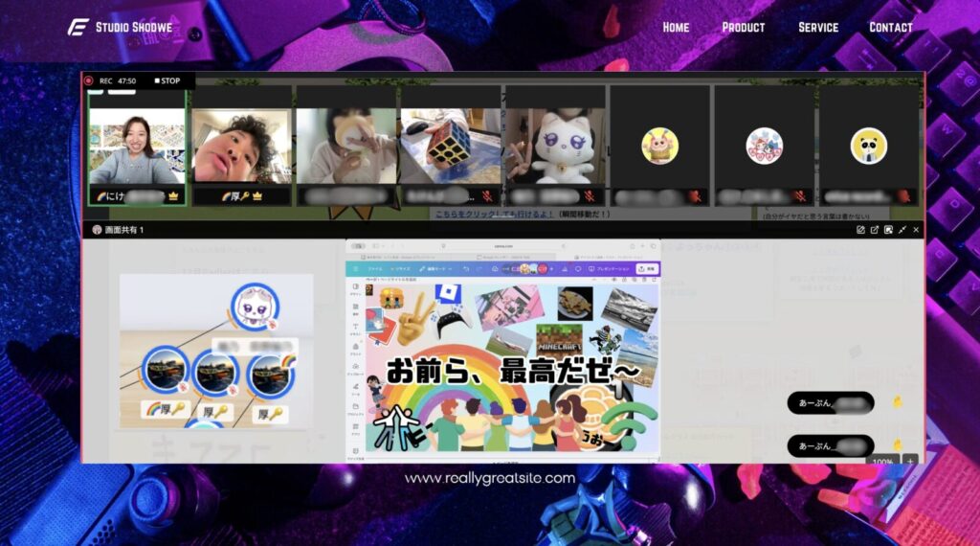Screen dimensions: 980x546
Task: Toggle muted mic on panda avatar tile
Action: [x=903, y=195]
